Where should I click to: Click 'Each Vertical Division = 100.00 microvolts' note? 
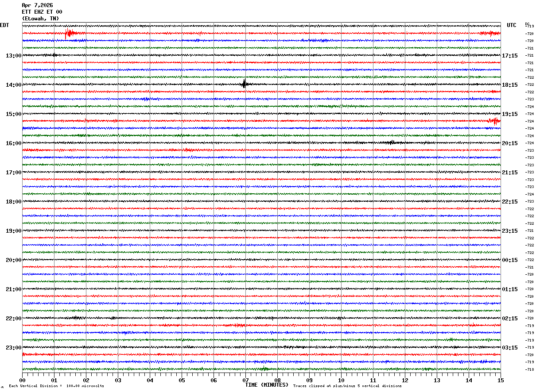click(56, 386)
